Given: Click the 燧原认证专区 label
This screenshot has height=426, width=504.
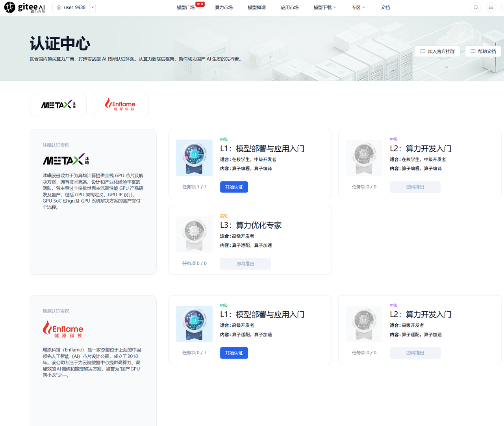Looking at the screenshot, I should tap(56, 311).
